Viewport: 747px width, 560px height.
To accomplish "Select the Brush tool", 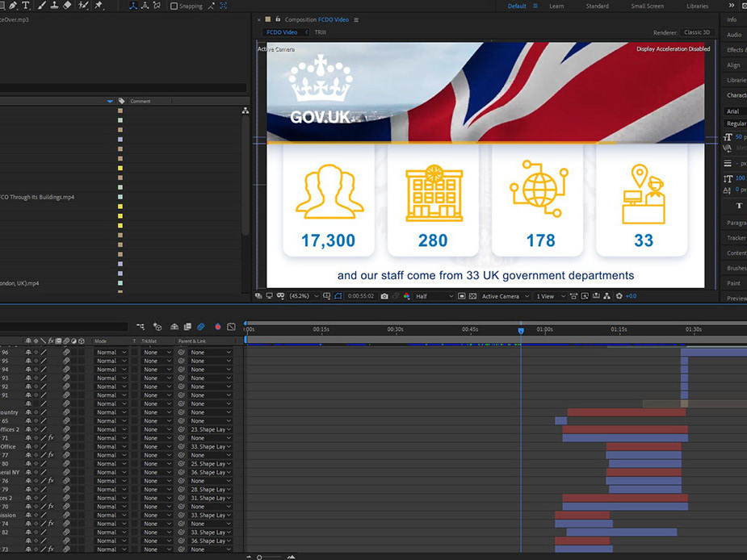I will 42,5.
